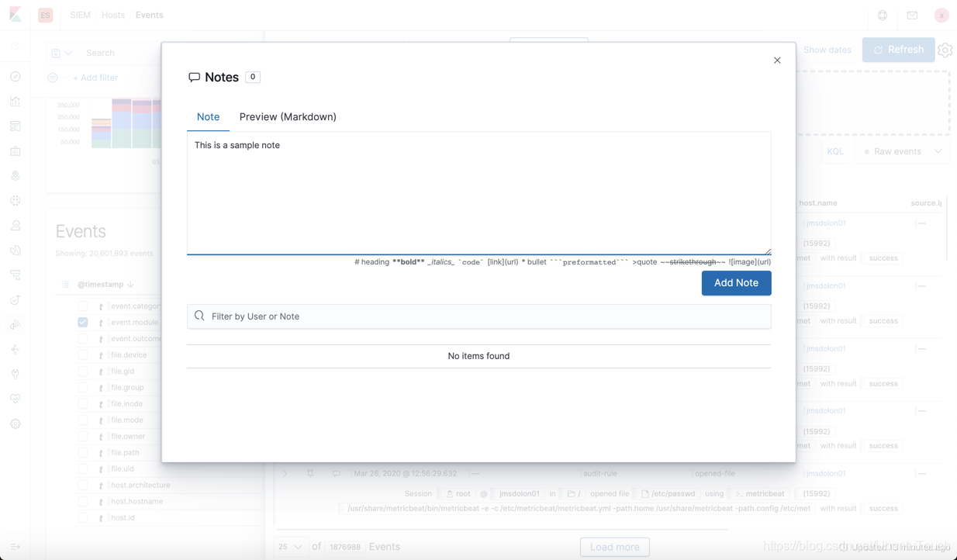Toggle the file.mode field checkbox

82,420
